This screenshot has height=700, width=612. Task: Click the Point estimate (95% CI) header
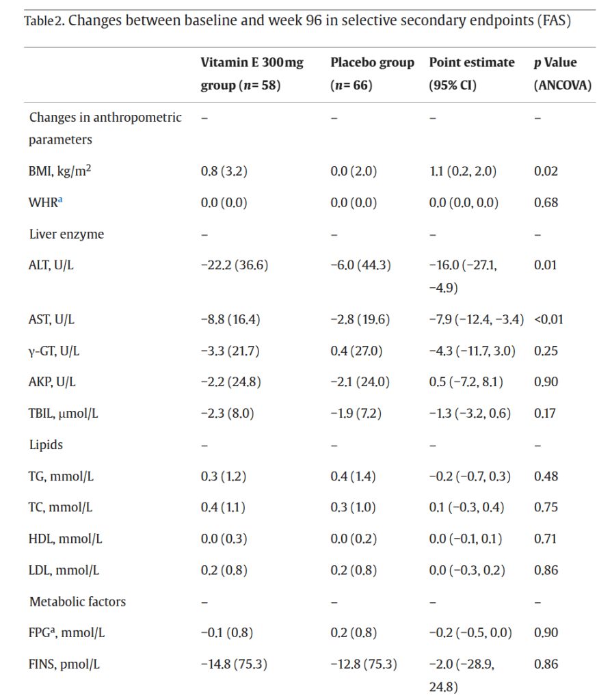(471, 74)
